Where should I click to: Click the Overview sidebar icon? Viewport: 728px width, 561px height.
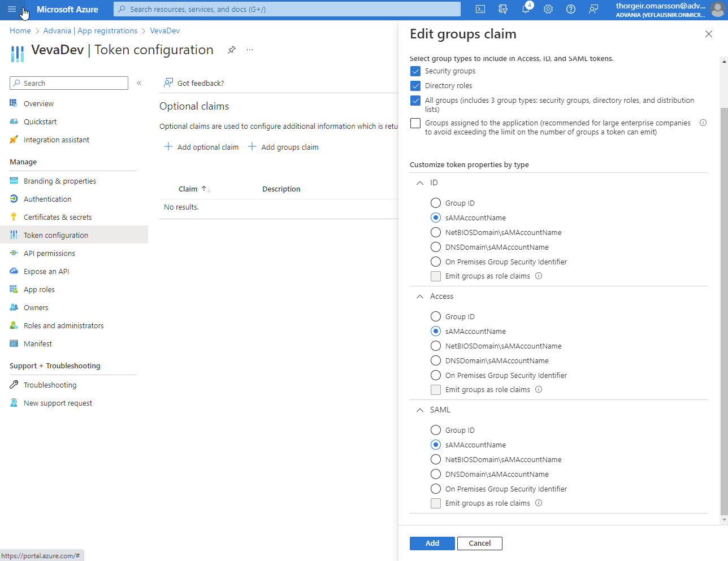coord(14,103)
